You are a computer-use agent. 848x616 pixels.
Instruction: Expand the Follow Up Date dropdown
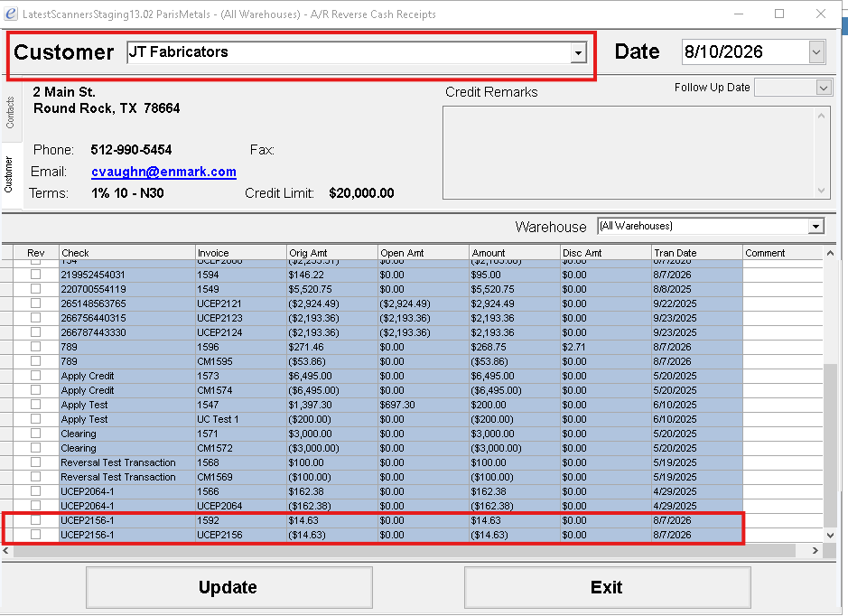(x=823, y=88)
